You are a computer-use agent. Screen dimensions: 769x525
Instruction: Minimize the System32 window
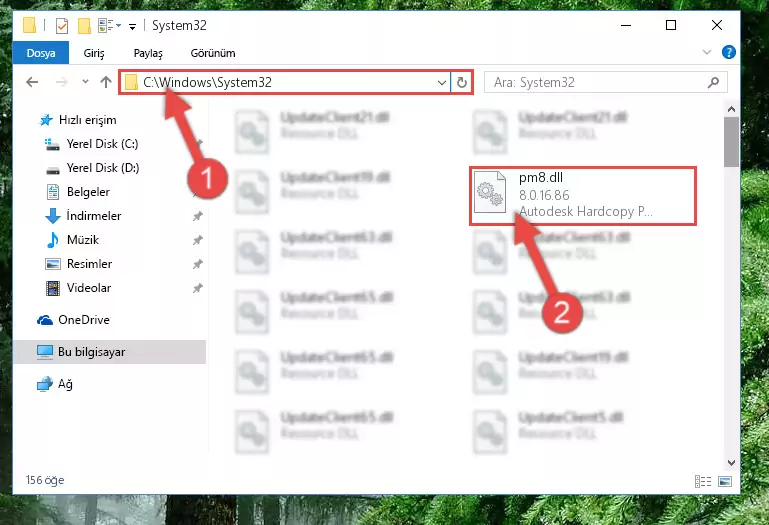pyautogui.click(x=626, y=25)
